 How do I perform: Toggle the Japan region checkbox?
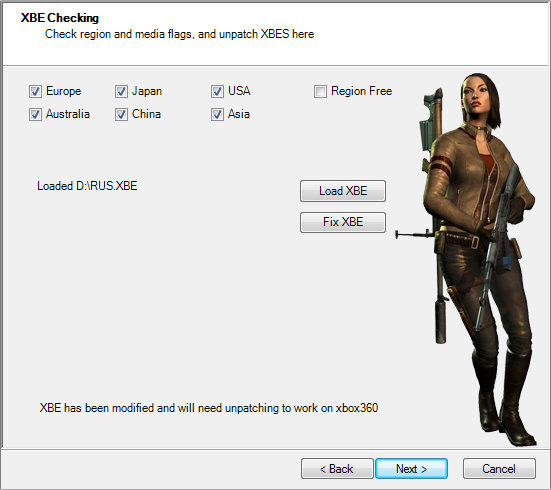tap(121, 91)
